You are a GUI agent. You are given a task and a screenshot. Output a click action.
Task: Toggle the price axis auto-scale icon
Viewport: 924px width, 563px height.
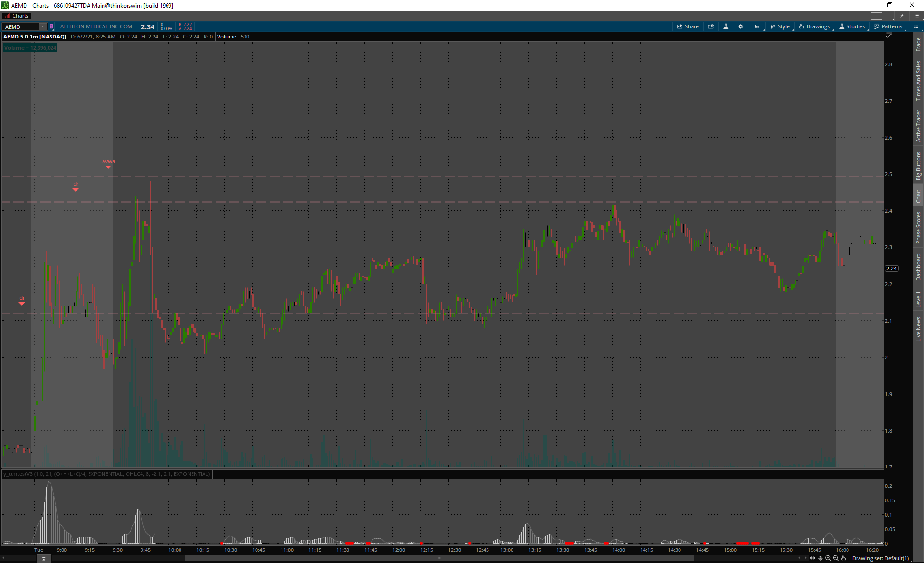click(x=889, y=36)
